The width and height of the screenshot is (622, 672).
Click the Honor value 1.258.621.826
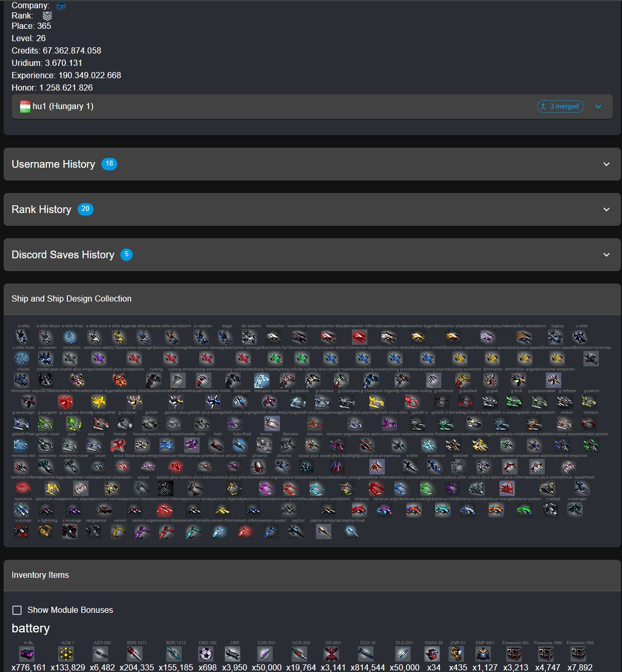66,87
